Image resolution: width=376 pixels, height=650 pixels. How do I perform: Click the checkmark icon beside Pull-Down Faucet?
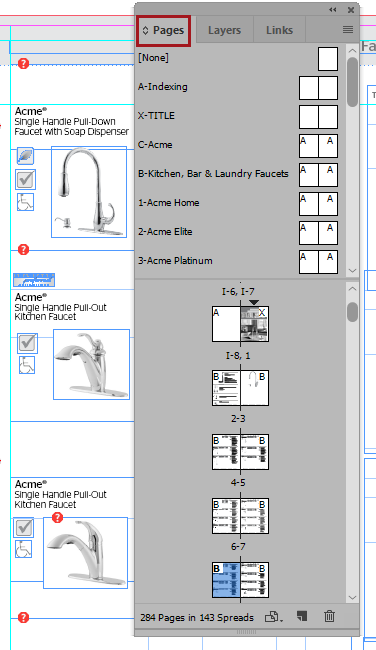pyautogui.click(x=26, y=179)
